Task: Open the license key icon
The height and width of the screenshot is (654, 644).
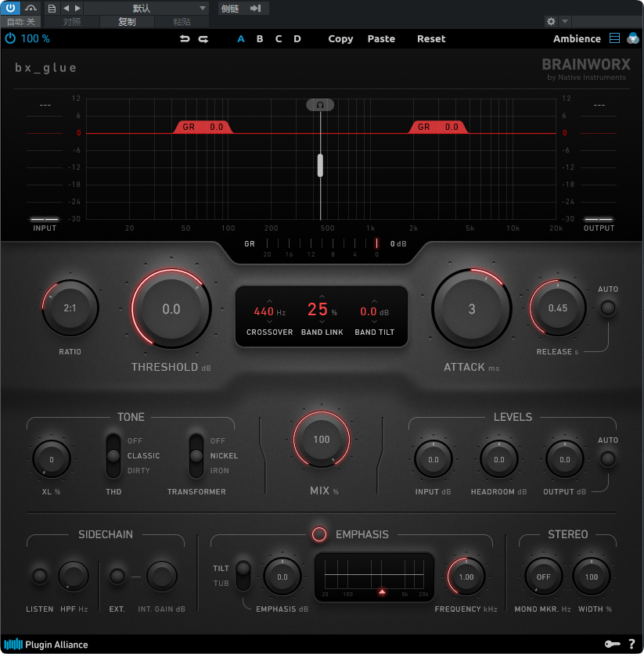Action: coord(612,644)
